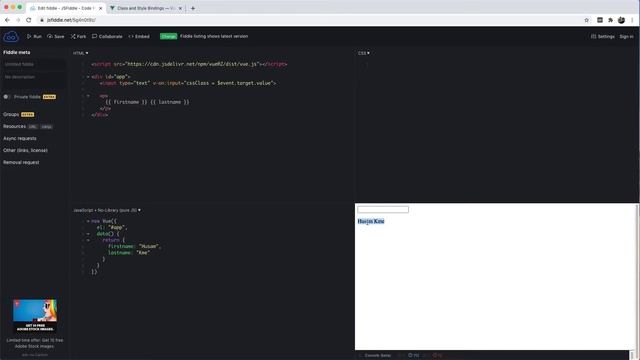
Task: Click the untitled fiddle title field
Action: pos(34,64)
